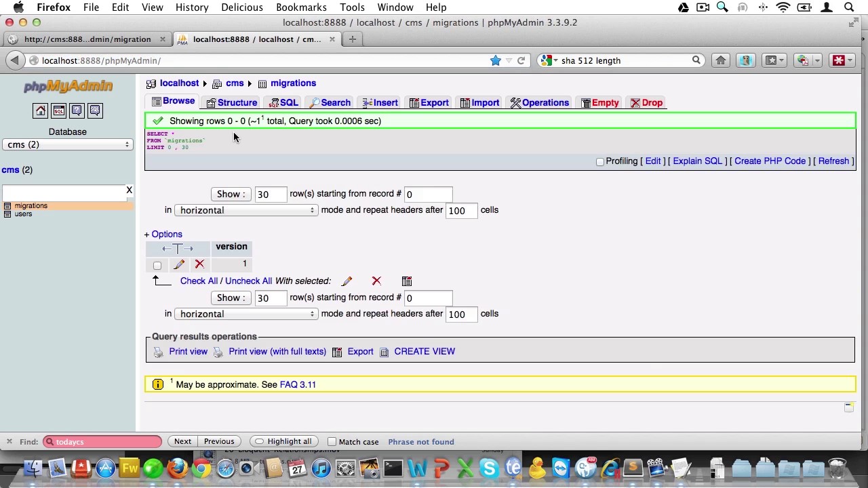Click the lower Show button
Viewport: 868px width, 488px height.
[x=231, y=298]
